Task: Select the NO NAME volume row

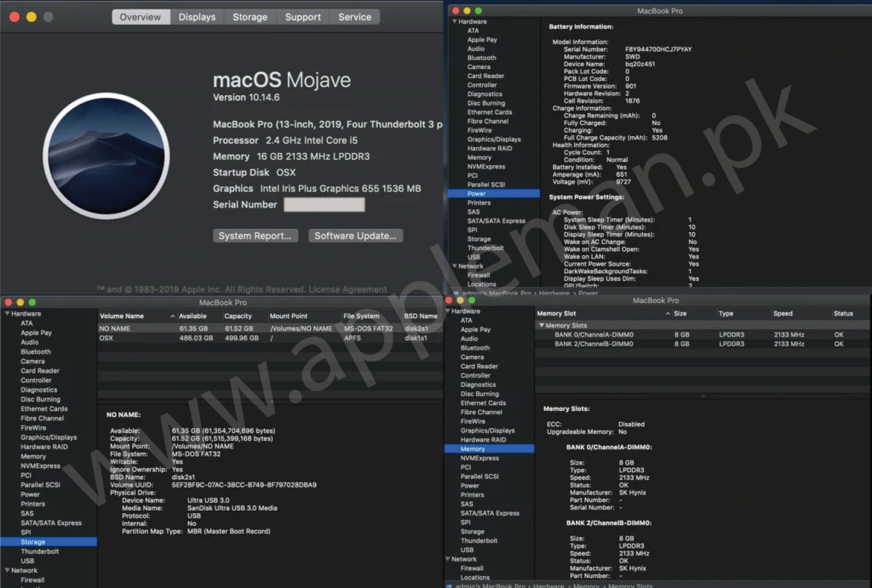Action: point(270,329)
